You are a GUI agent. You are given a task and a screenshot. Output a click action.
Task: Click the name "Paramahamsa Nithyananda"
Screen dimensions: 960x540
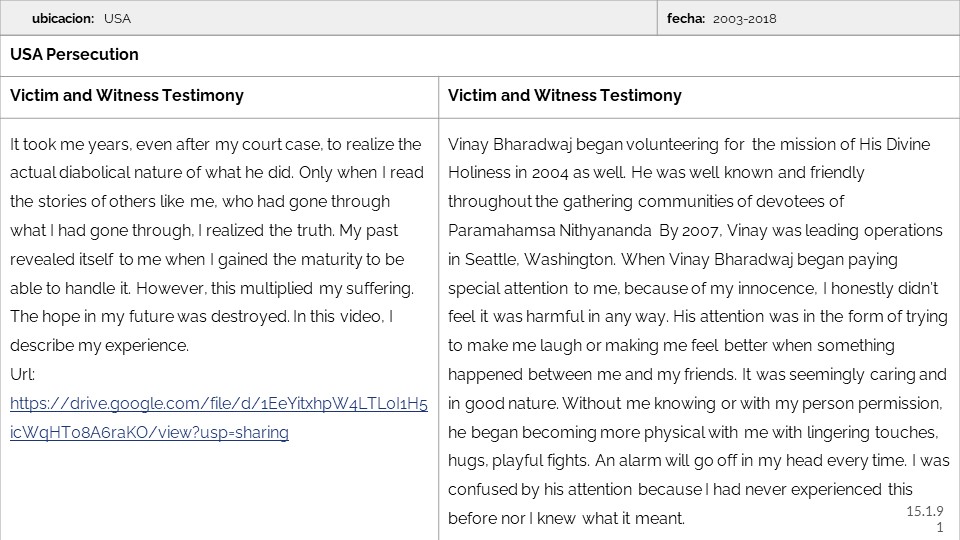(x=550, y=230)
